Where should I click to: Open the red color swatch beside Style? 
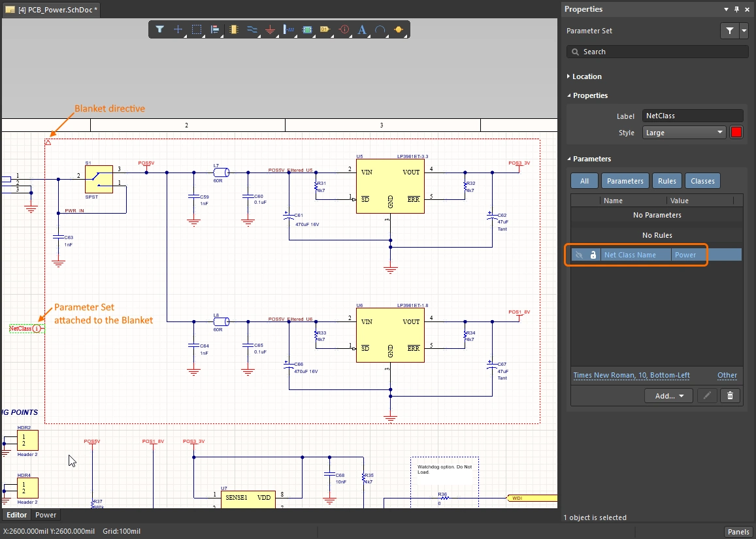[x=736, y=133]
